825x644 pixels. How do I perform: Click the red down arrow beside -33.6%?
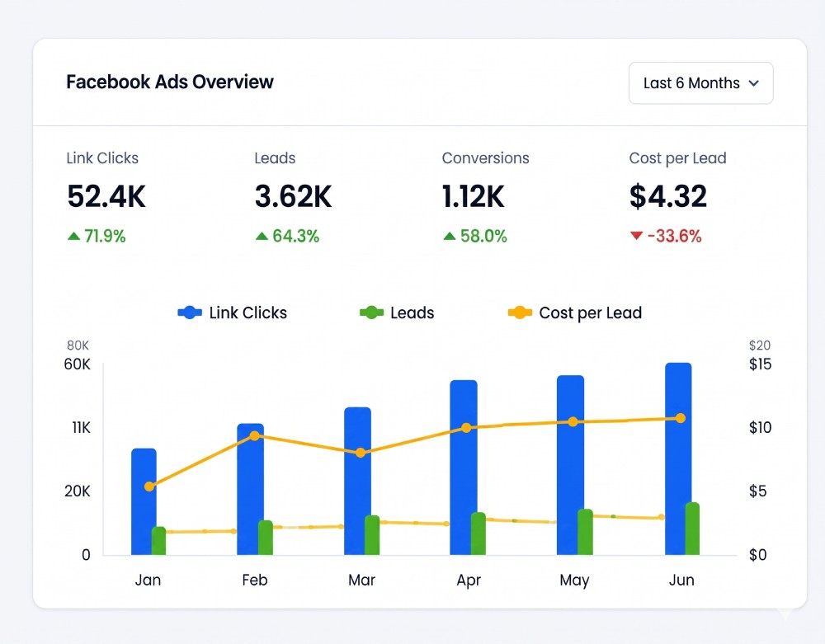637,236
